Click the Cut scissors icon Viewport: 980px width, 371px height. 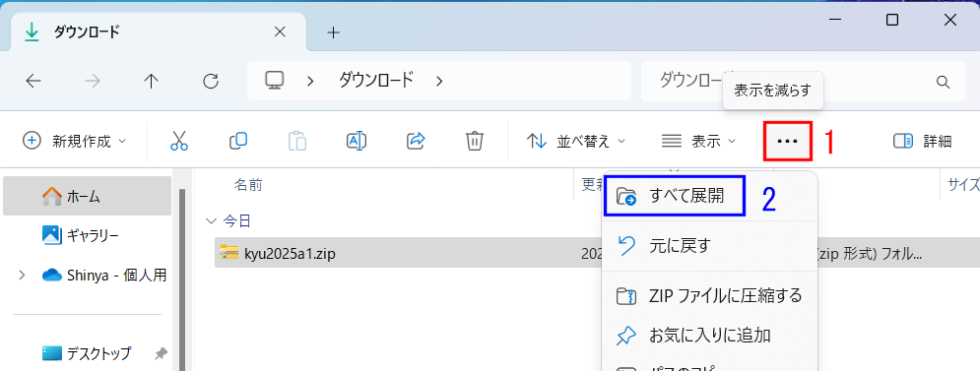[178, 141]
